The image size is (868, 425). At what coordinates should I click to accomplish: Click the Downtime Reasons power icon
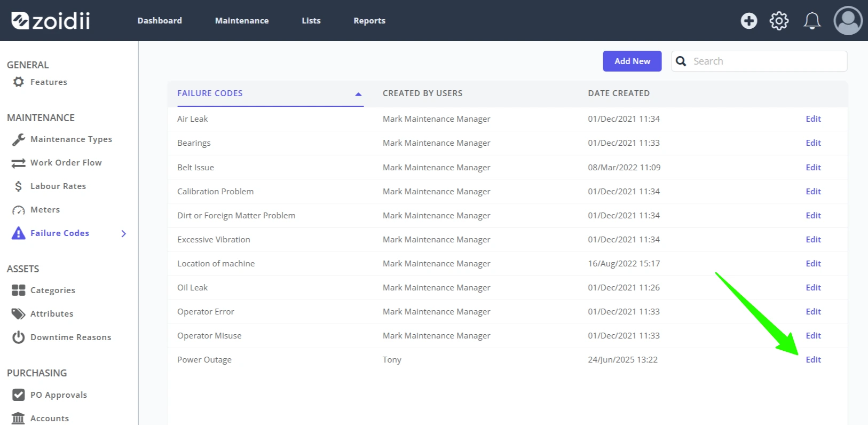[19, 337]
